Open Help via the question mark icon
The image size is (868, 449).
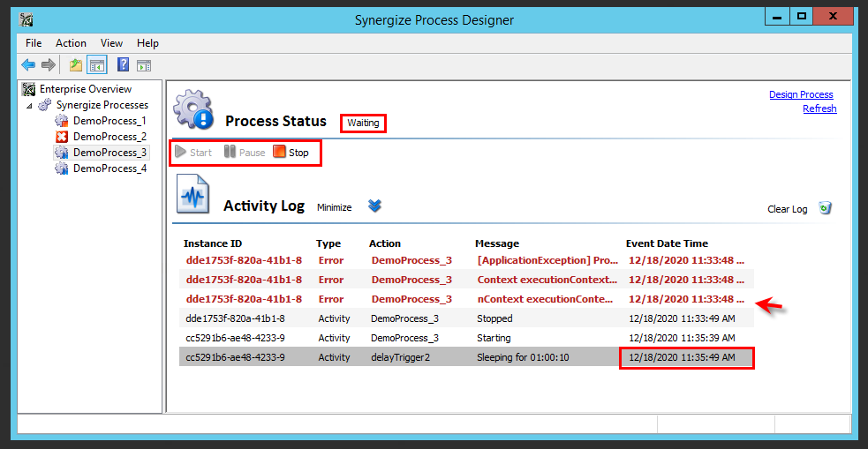(124, 65)
